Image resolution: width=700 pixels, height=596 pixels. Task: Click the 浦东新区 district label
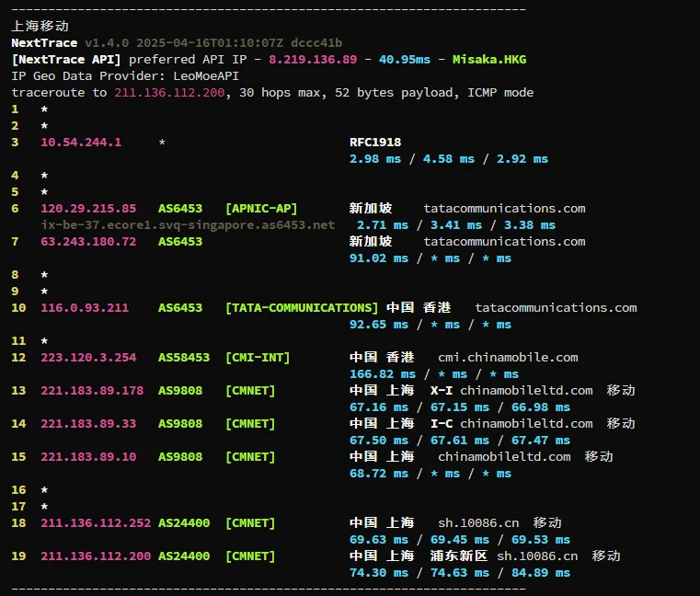point(459,556)
